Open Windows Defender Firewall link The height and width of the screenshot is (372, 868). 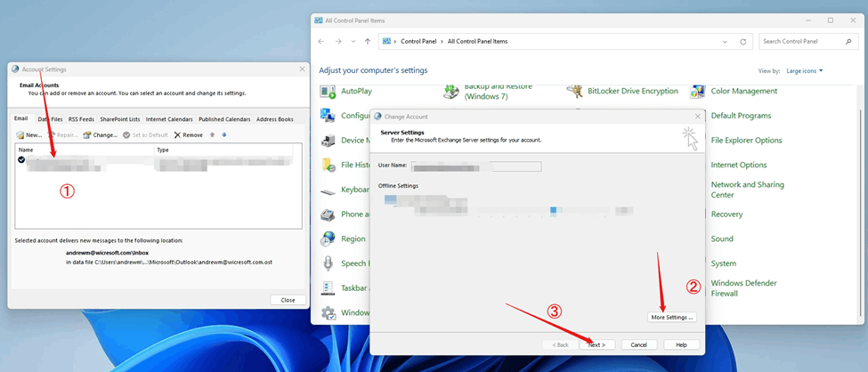coord(744,287)
